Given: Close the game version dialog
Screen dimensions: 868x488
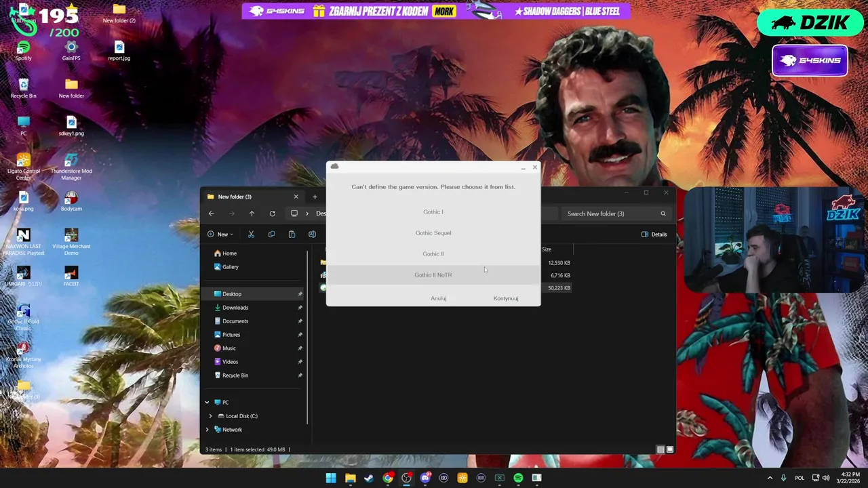Looking at the screenshot, I should click(x=534, y=167).
